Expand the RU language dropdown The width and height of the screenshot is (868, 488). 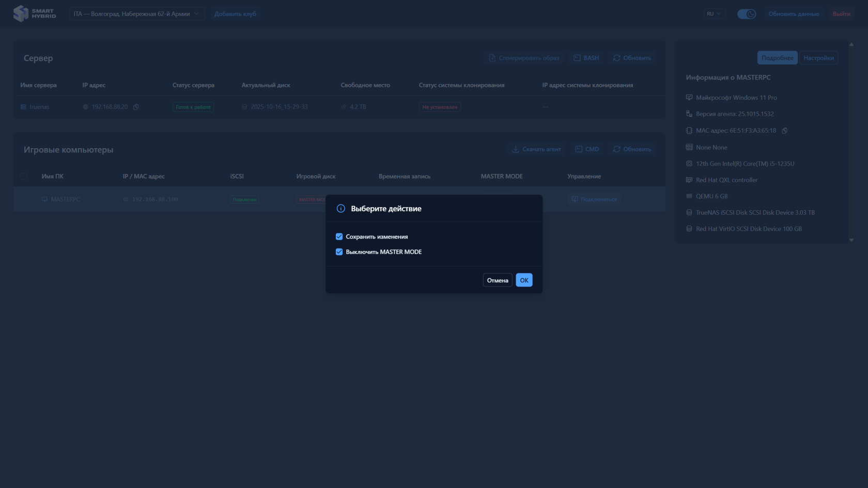pos(714,14)
